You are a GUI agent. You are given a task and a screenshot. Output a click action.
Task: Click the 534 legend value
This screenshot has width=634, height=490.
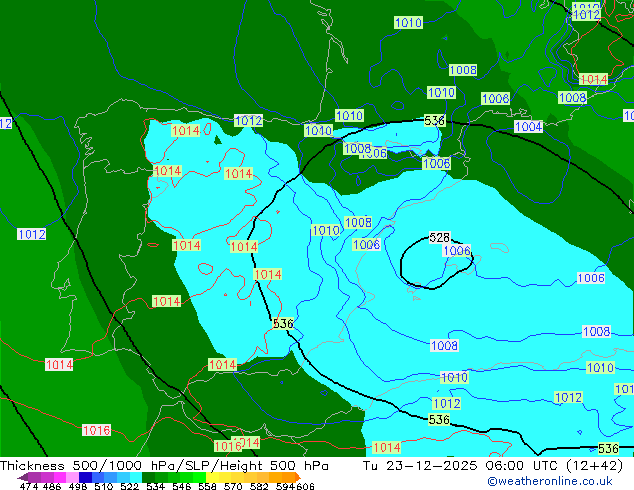(x=155, y=486)
